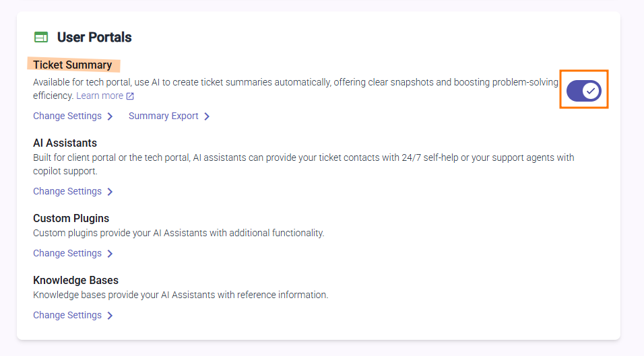Click the green User Portals panel icon
Viewport: 644px width, 356px height.
point(41,38)
